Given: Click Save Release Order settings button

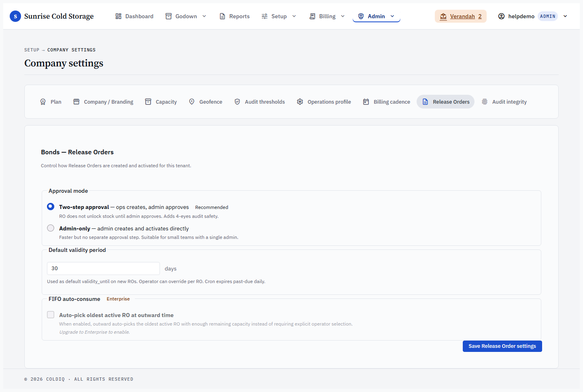Looking at the screenshot, I should [502, 346].
